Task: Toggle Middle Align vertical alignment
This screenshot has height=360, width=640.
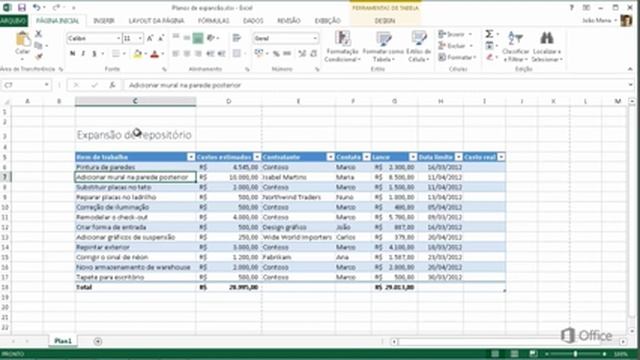Action: [187, 38]
